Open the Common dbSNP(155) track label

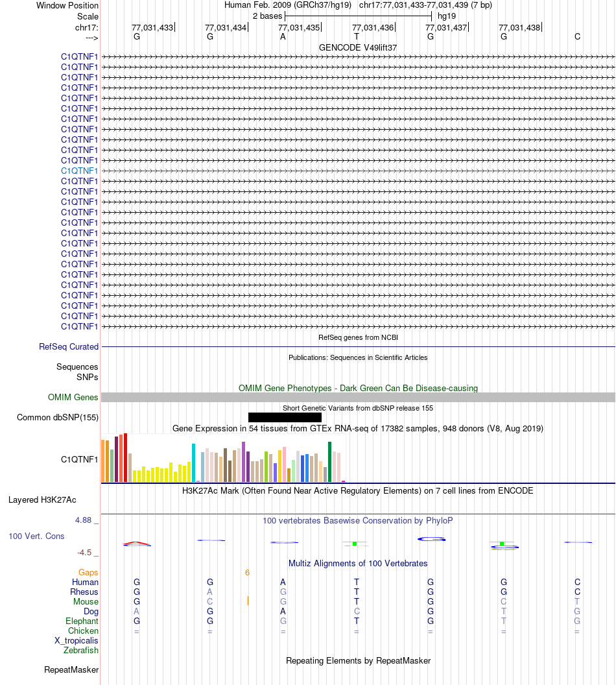tap(58, 417)
